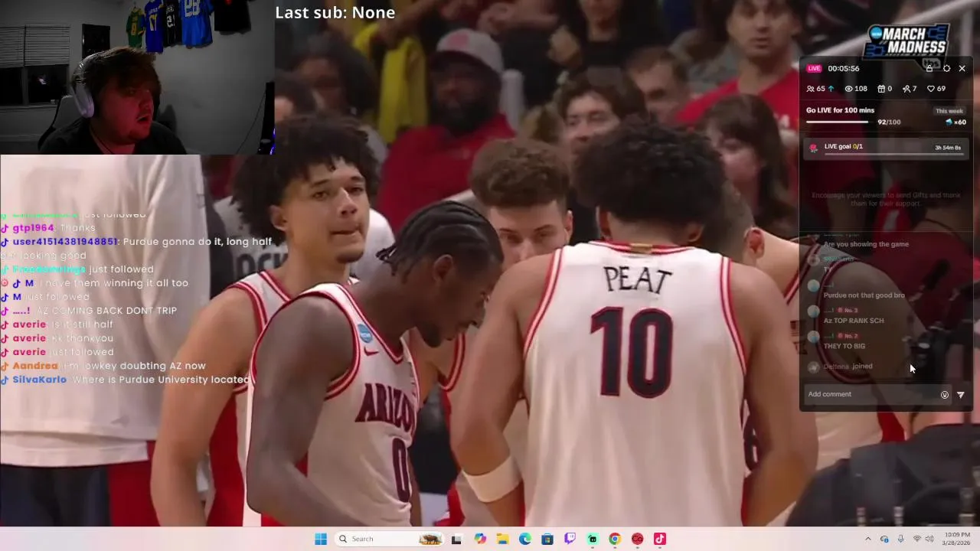
Task: Open Twitch app from the taskbar
Action: click(570, 539)
